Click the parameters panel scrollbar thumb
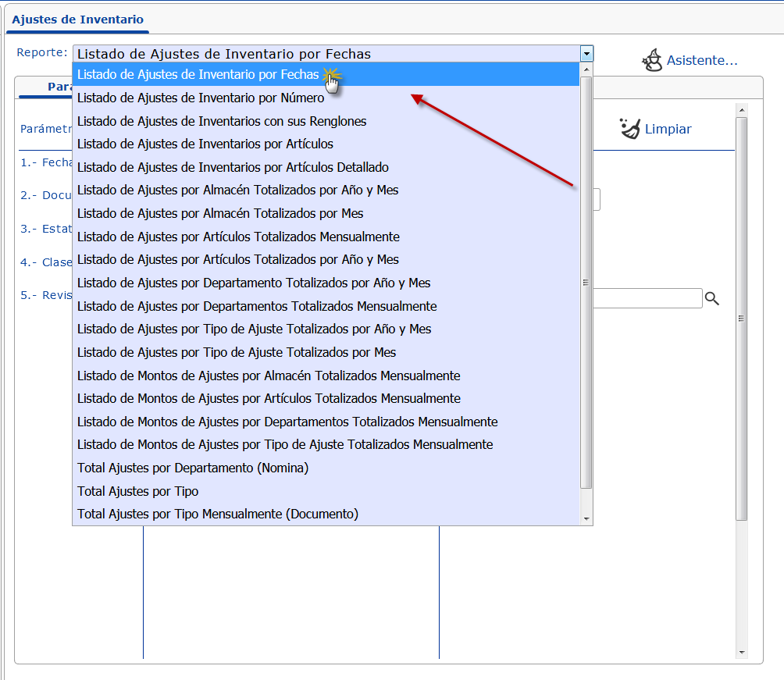Image resolution: width=784 pixels, height=680 pixels. click(742, 319)
